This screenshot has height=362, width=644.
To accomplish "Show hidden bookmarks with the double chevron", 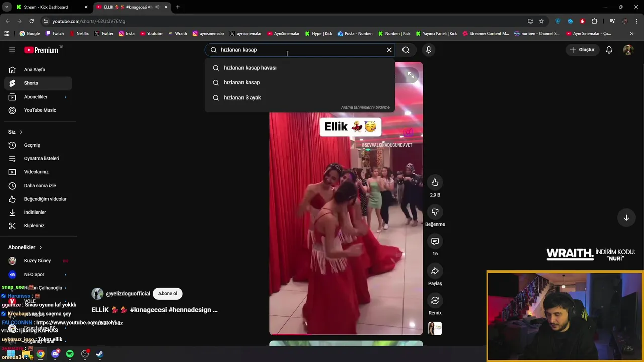I will (x=632, y=34).
